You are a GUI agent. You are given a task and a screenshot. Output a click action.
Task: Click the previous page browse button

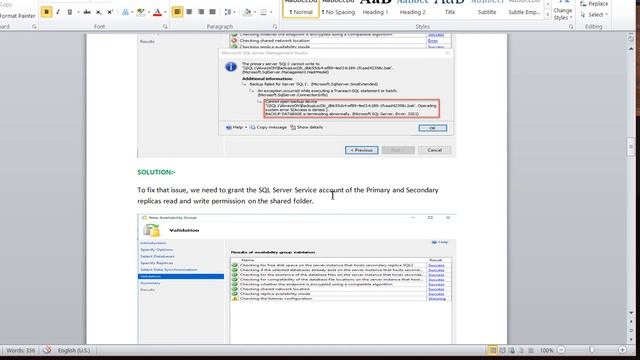631,322
